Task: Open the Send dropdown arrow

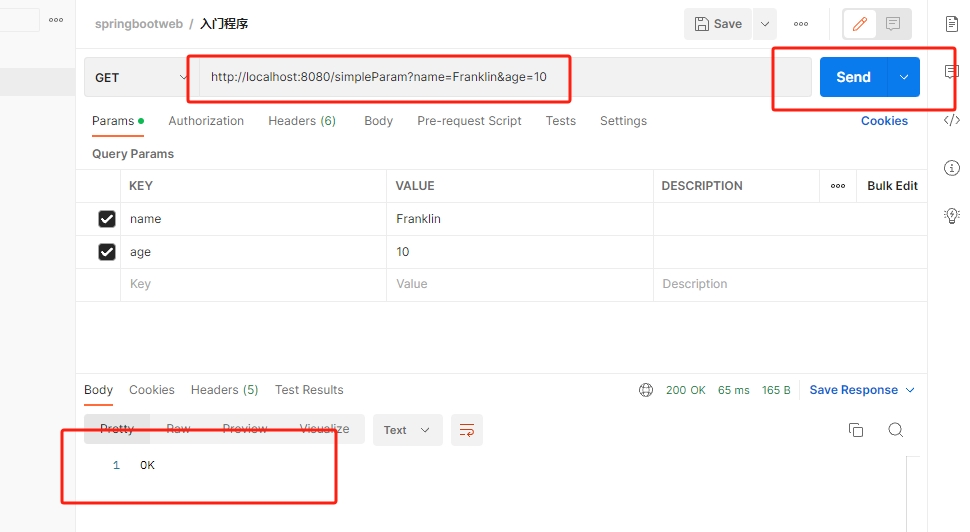Action: (x=904, y=77)
